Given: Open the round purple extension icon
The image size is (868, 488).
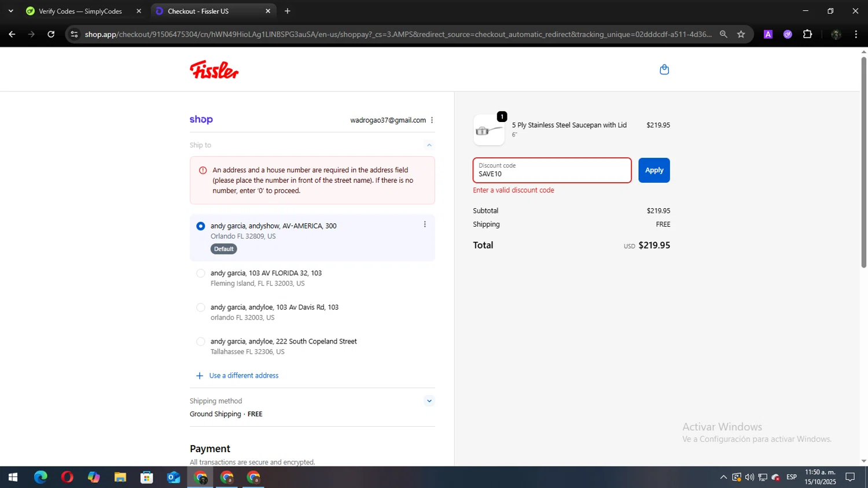Looking at the screenshot, I should pyautogui.click(x=788, y=34).
